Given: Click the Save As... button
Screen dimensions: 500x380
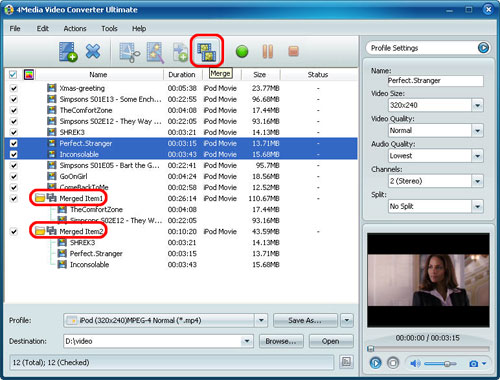Looking at the screenshot, I should [x=305, y=321].
